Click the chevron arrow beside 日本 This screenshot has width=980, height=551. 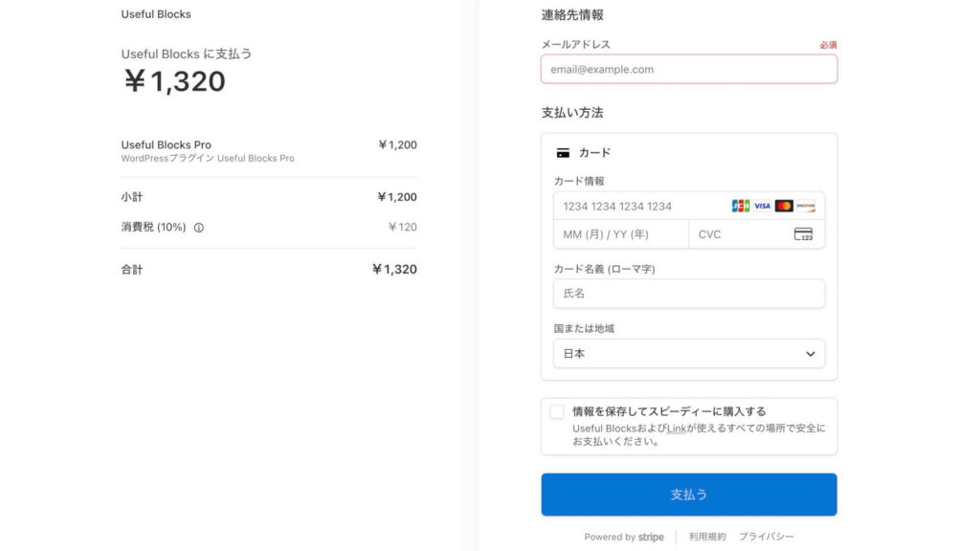(x=811, y=354)
